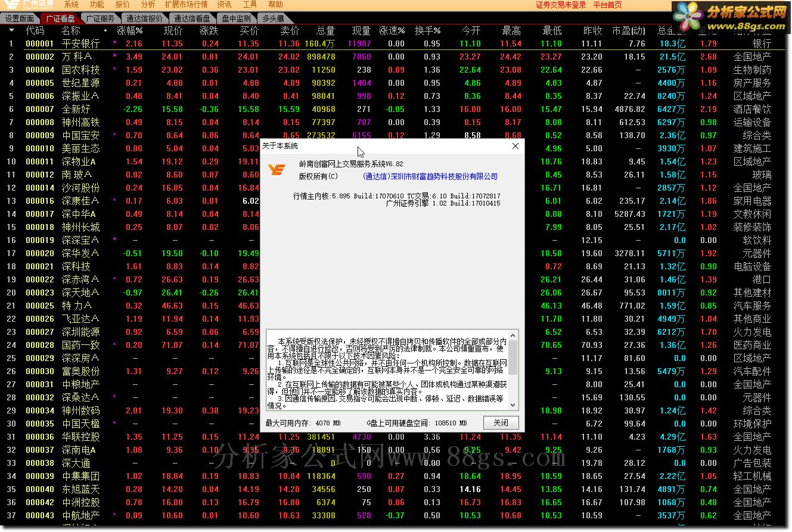792x532 pixels.
Task: Sort by 总量 column header
Action: click(x=325, y=30)
